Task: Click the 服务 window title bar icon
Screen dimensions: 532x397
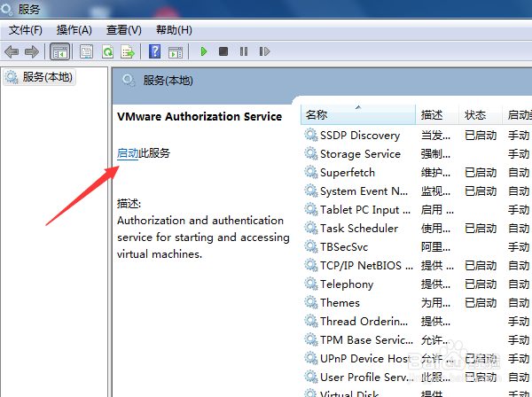Action: [7, 9]
